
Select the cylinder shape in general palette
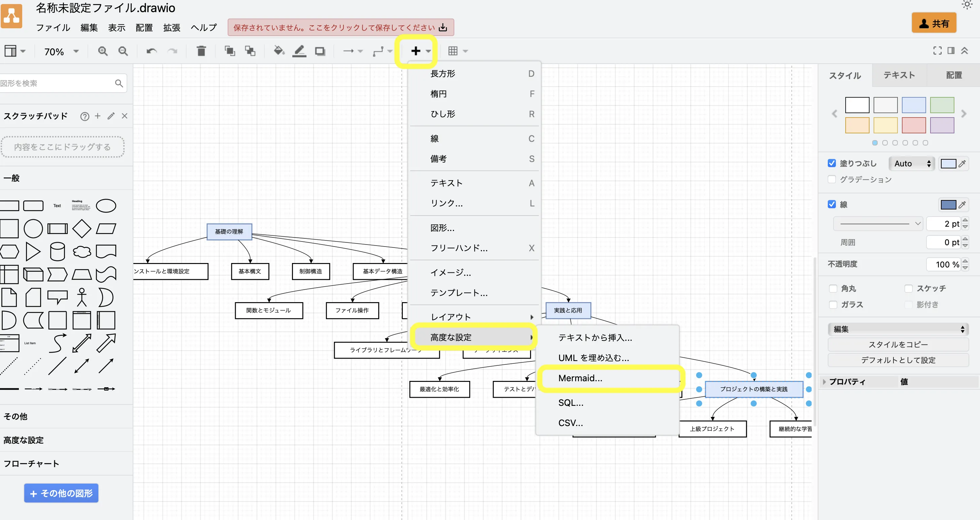(58, 252)
